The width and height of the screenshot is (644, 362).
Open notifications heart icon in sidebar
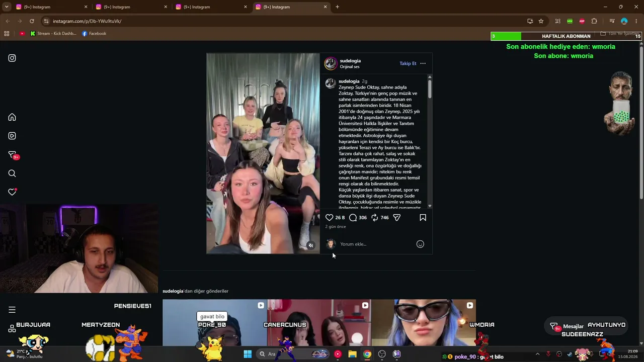pyautogui.click(x=12, y=192)
